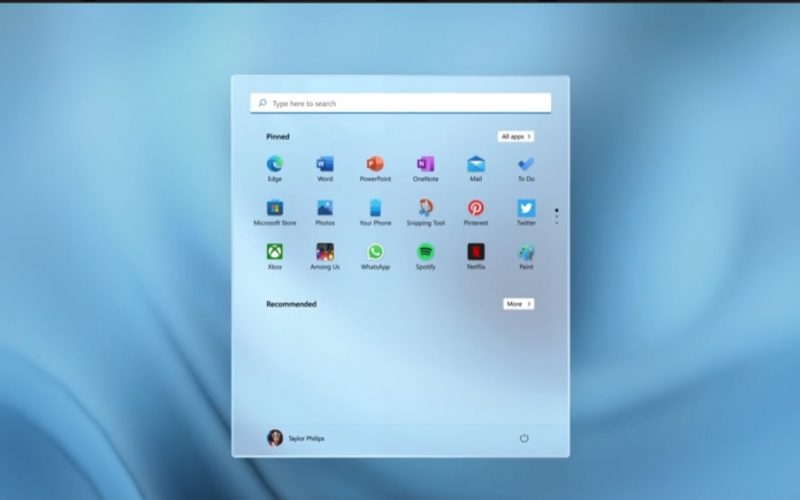Open the Your Phone app
Image resolution: width=800 pixels, height=500 pixels.
tap(375, 212)
